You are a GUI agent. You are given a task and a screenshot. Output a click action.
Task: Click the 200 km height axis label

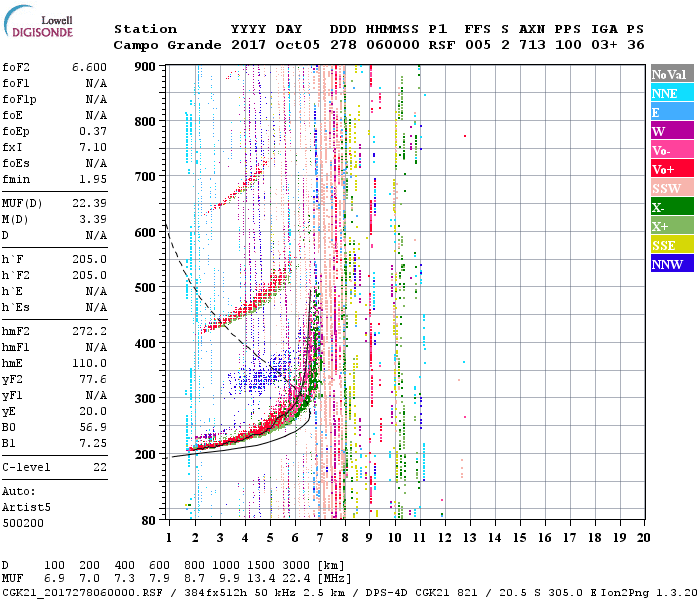(x=145, y=454)
